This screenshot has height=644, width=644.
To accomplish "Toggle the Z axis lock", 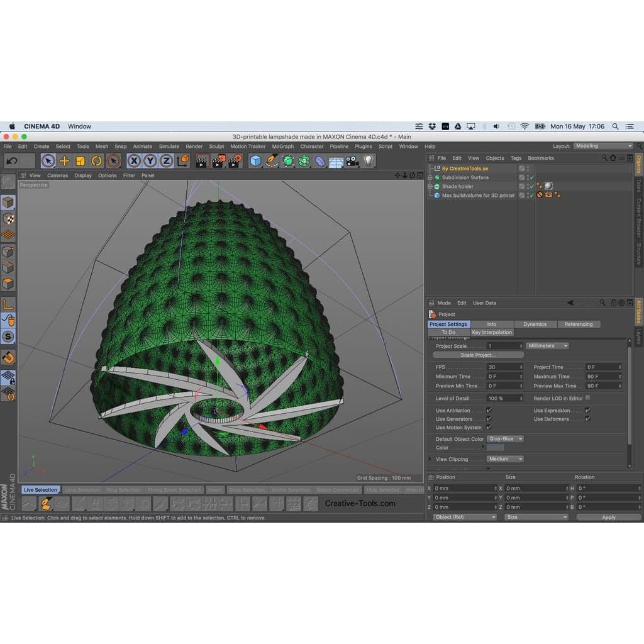I will pyautogui.click(x=166, y=160).
